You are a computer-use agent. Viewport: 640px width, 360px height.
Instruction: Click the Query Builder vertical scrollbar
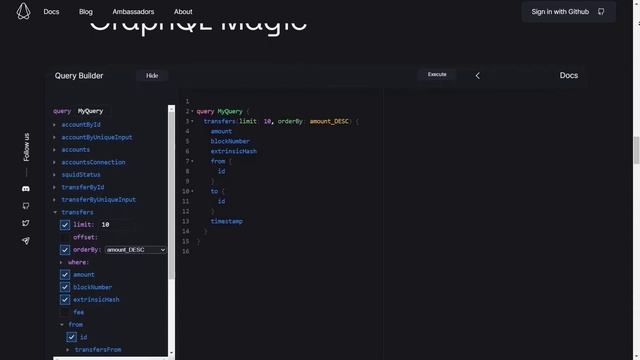(171, 196)
